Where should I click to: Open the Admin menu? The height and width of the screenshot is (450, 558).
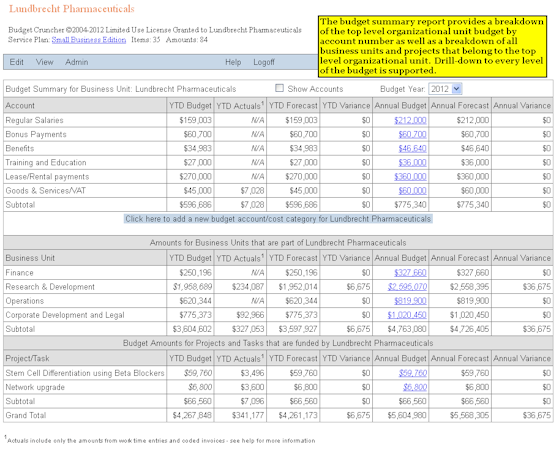[x=77, y=62]
